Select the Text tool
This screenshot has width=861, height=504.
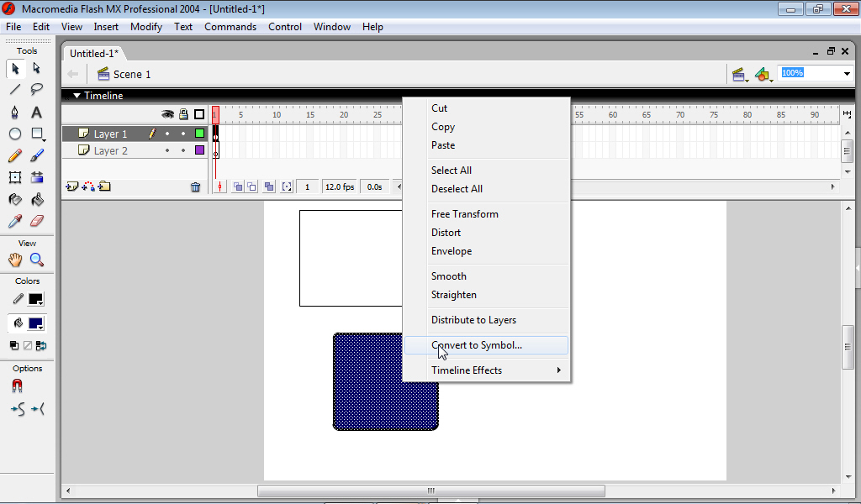[x=37, y=112]
